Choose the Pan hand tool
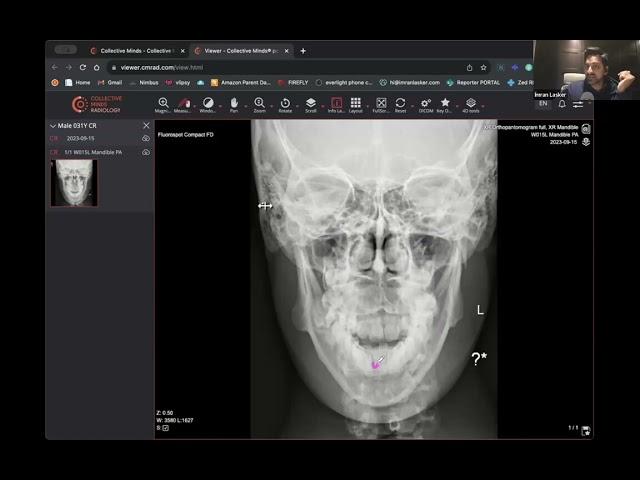Screen dimensions: 640x480 pyautogui.click(x=234, y=103)
